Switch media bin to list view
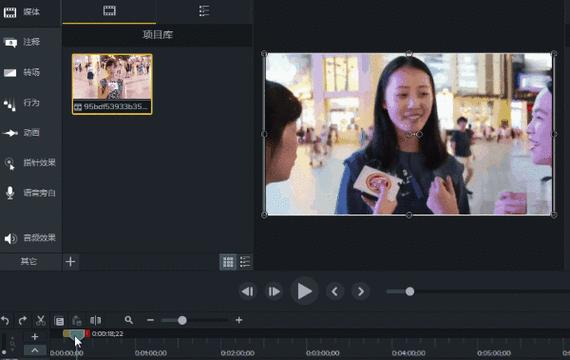This screenshot has height=360, width=570. [245, 262]
